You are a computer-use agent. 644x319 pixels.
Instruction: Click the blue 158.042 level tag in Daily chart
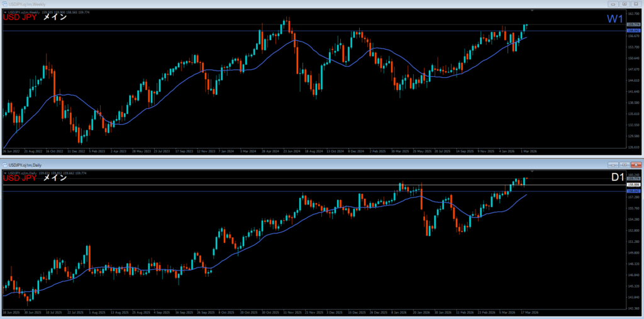(634, 191)
